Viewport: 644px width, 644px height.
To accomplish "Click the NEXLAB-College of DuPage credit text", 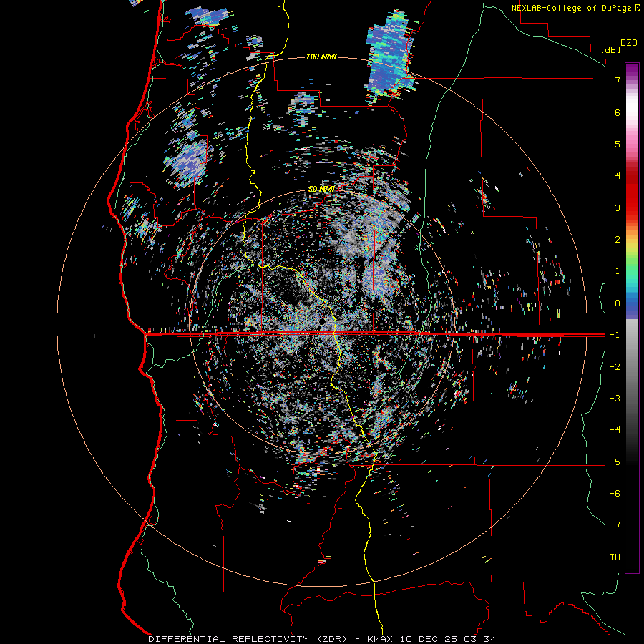I will pos(571,8).
